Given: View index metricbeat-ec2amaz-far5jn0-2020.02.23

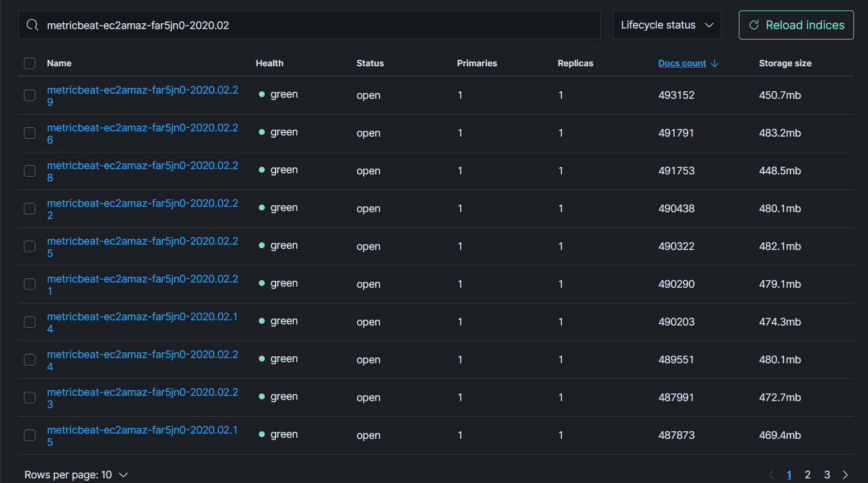Looking at the screenshot, I should [x=143, y=398].
